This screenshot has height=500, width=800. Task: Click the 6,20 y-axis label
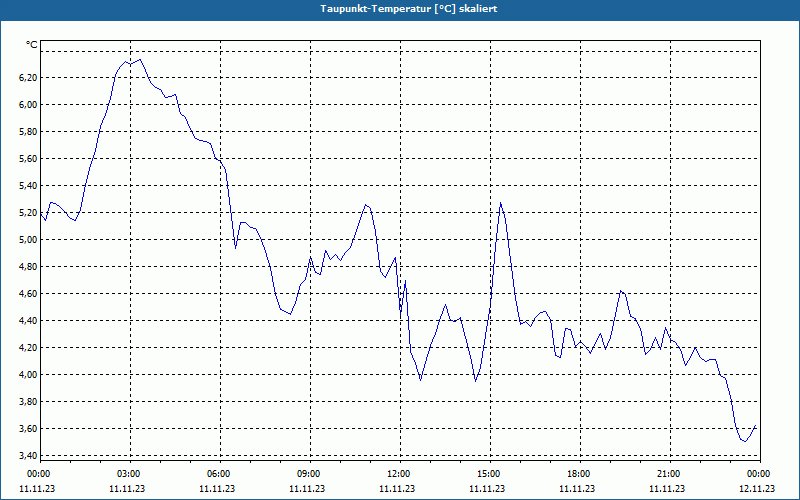point(28,78)
